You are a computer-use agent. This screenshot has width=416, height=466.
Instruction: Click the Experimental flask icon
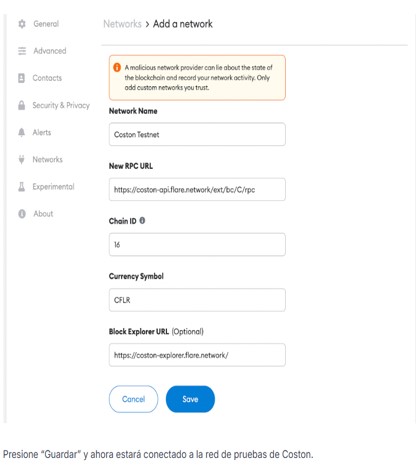coord(21,187)
